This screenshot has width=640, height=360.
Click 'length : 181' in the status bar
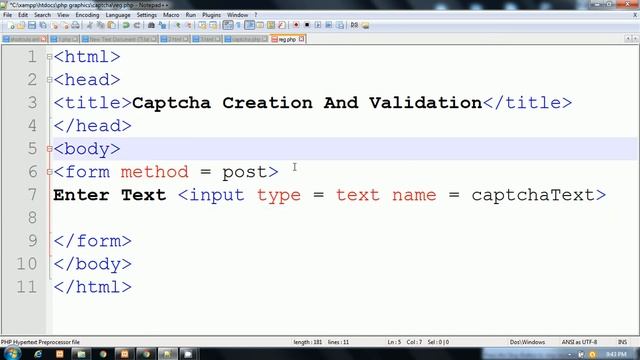(x=308, y=342)
